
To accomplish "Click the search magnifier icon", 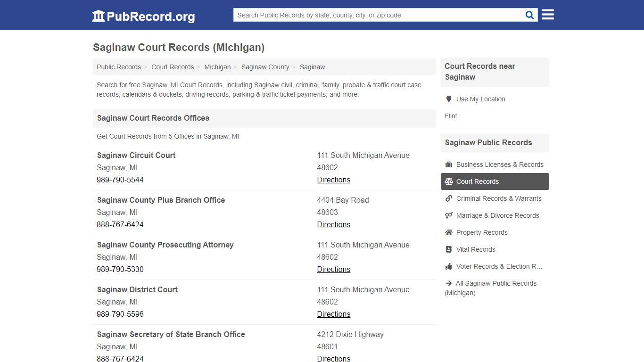I will 530,15.
